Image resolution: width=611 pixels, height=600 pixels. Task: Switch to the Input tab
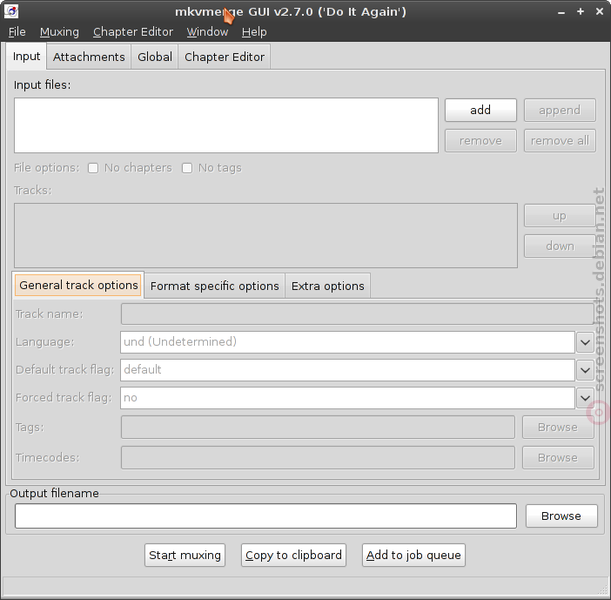[26, 56]
